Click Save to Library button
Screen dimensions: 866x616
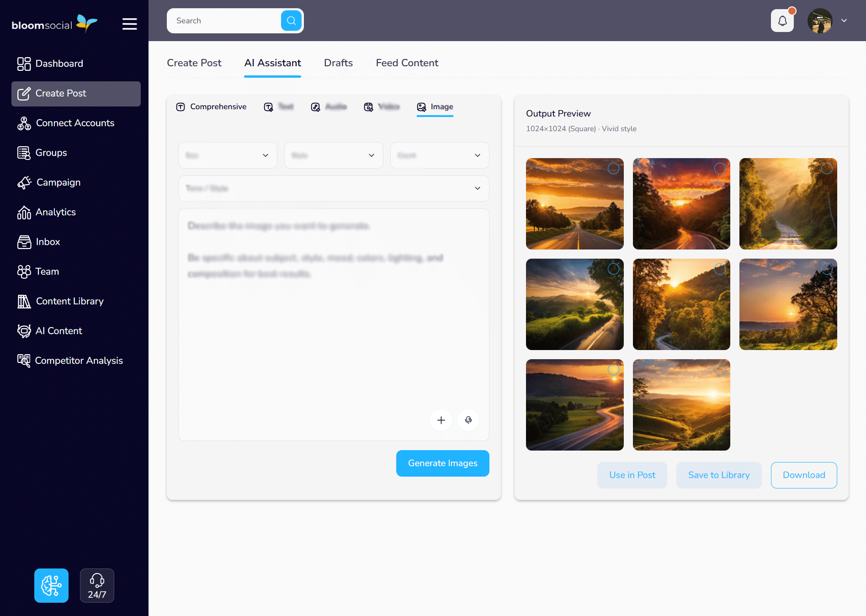pyautogui.click(x=719, y=475)
